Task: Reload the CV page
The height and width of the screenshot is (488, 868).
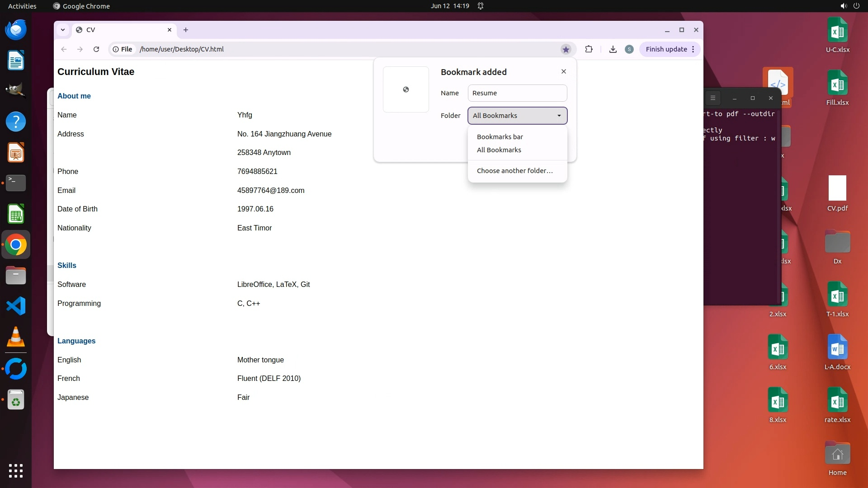Action: coord(96,49)
